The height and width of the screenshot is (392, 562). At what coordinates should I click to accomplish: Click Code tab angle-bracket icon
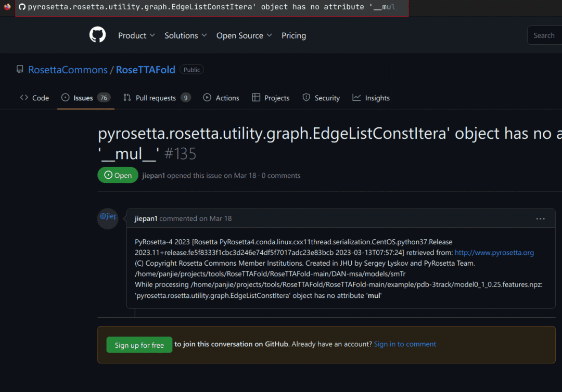tap(24, 97)
